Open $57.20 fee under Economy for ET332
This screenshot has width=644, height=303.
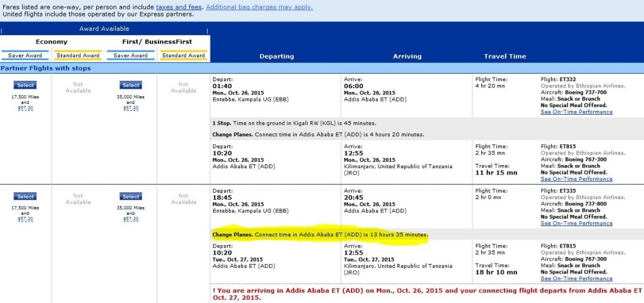tap(25, 108)
